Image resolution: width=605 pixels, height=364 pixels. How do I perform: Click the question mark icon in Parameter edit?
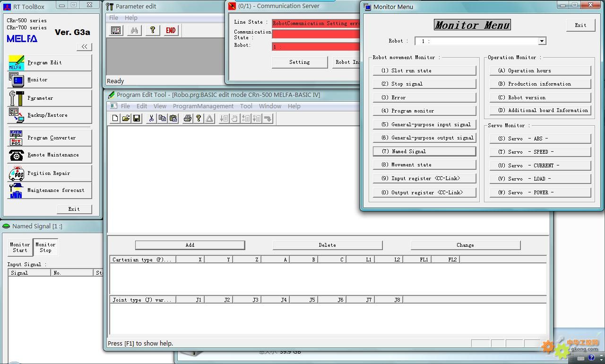tap(152, 30)
